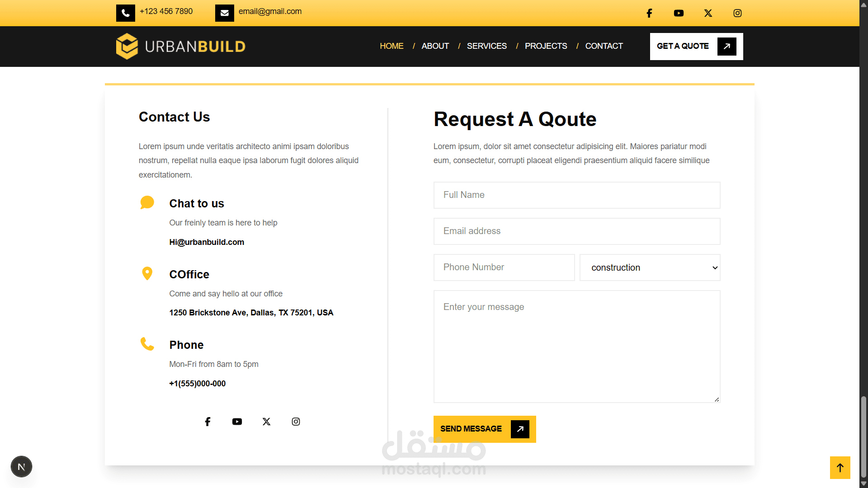Navigate to PROJECTS page

[x=546, y=46]
